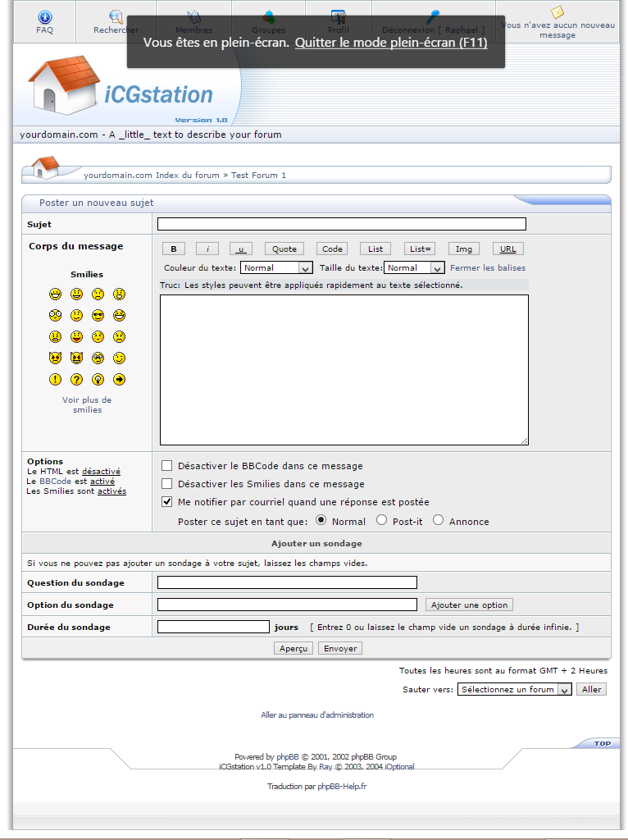628x840 pixels.
Task: Expand the Sélectionnez un forum dropdown
Action: (x=514, y=690)
